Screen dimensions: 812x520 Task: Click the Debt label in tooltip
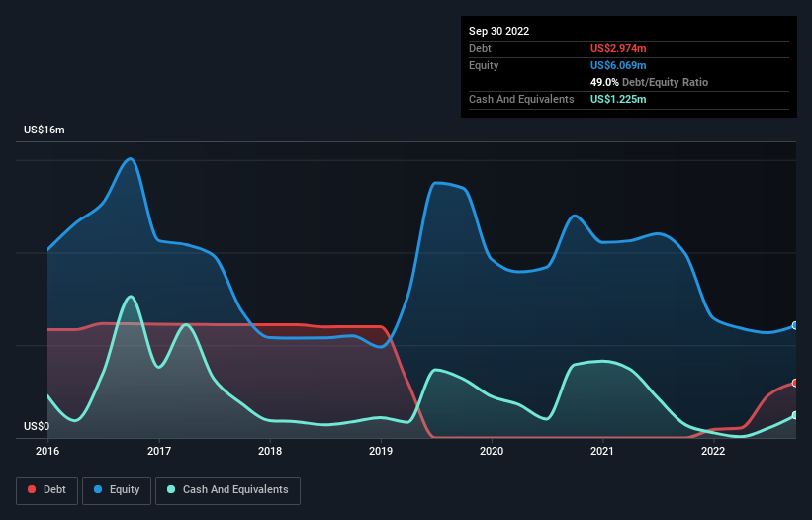coord(480,48)
